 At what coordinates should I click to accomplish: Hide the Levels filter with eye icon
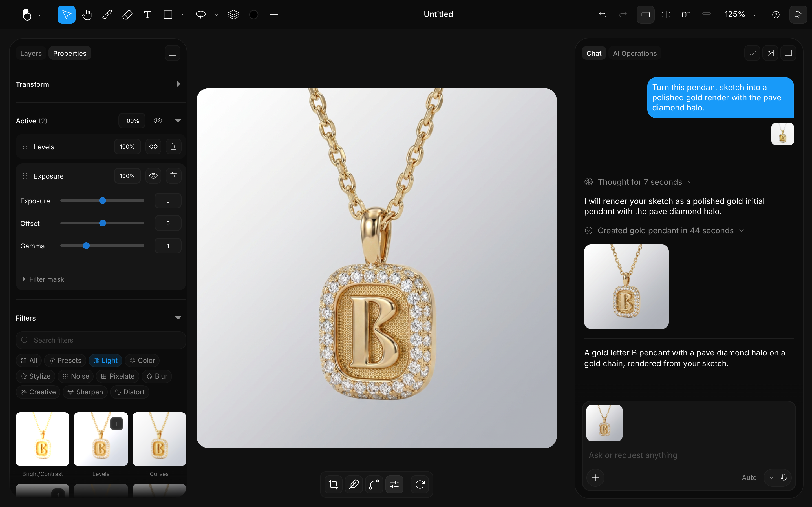pos(153,146)
